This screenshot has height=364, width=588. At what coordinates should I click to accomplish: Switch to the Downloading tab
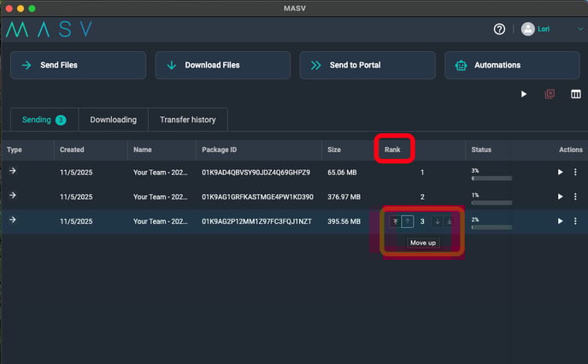(114, 120)
